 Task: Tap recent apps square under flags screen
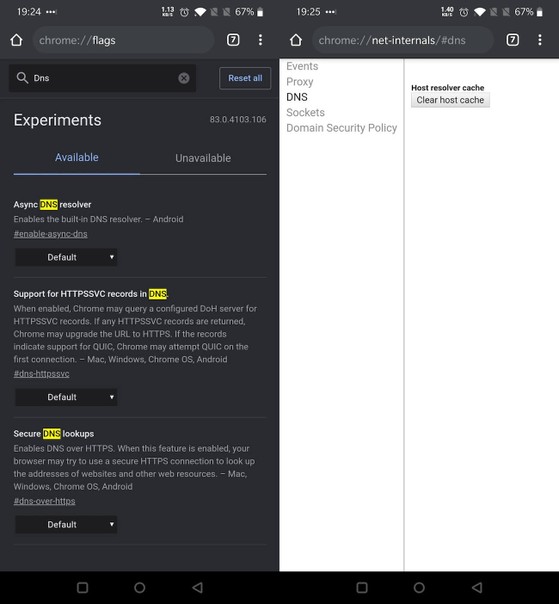82,587
